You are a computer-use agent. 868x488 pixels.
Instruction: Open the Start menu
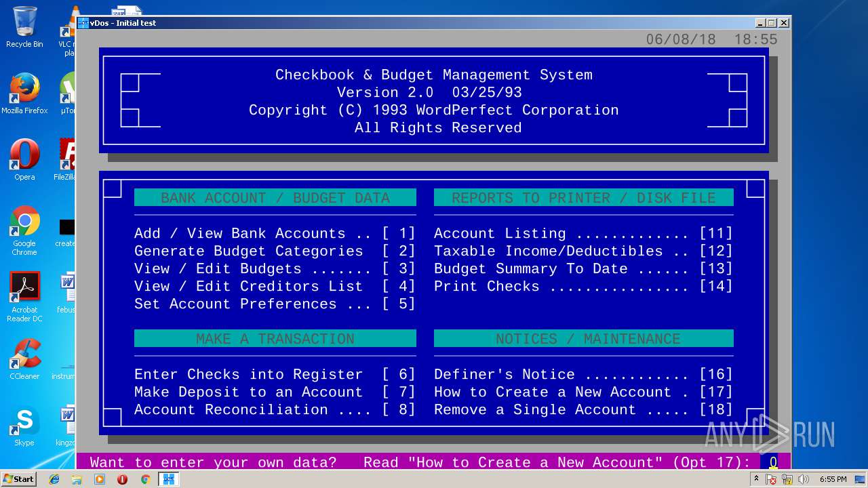tap(19, 479)
